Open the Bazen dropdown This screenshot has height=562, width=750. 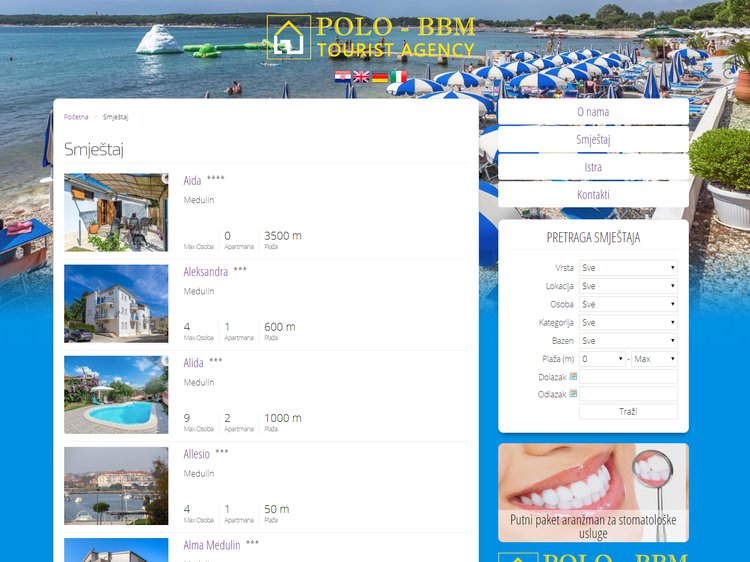point(628,341)
